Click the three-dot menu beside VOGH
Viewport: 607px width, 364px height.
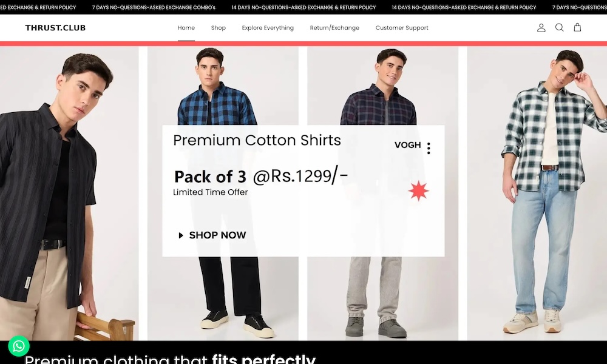point(429,148)
